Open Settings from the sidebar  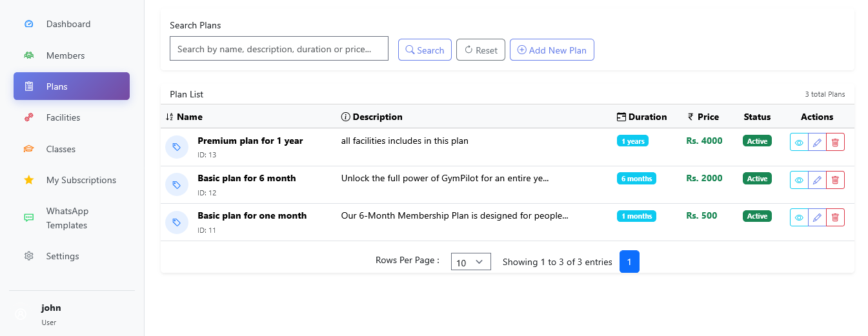point(72,256)
